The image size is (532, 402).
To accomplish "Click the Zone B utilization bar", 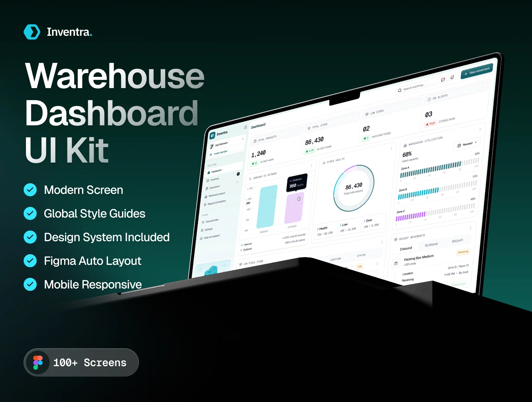I will click(437, 189).
